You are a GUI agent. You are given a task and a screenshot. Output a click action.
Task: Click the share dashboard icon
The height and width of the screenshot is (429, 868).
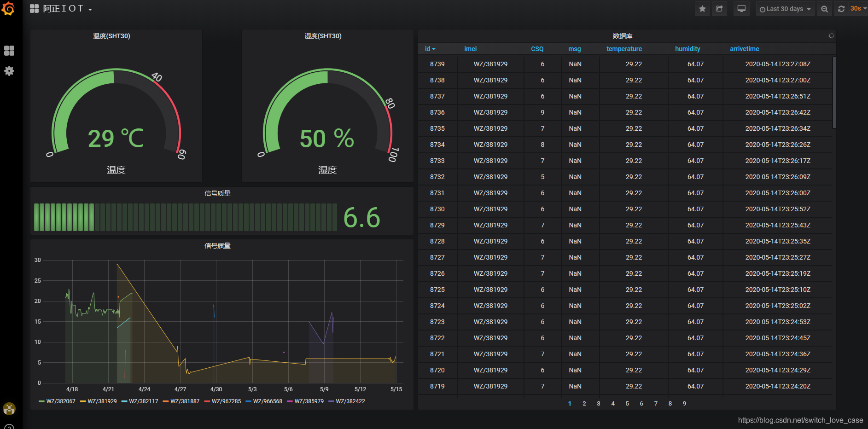[x=719, y=9]
